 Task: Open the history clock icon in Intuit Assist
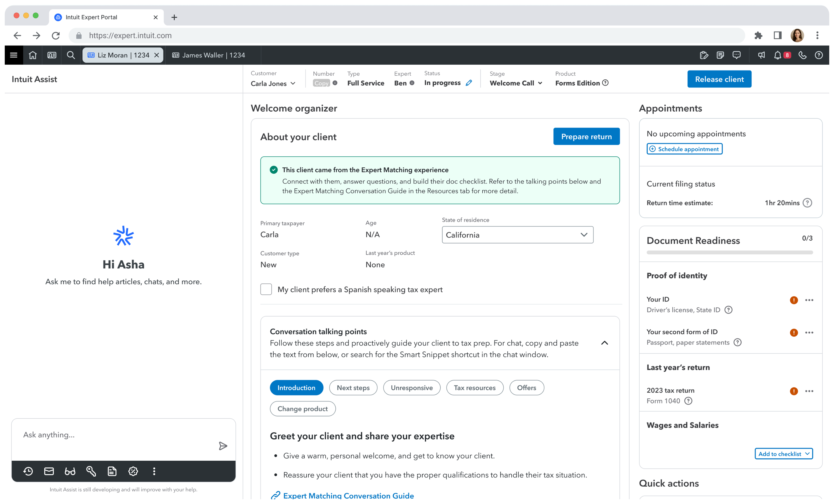[28, 471]
